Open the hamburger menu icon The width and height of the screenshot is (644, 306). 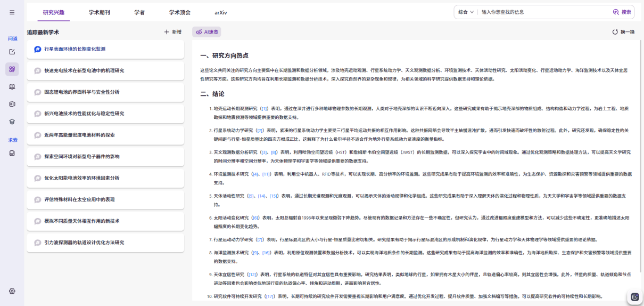coord(12,12)
